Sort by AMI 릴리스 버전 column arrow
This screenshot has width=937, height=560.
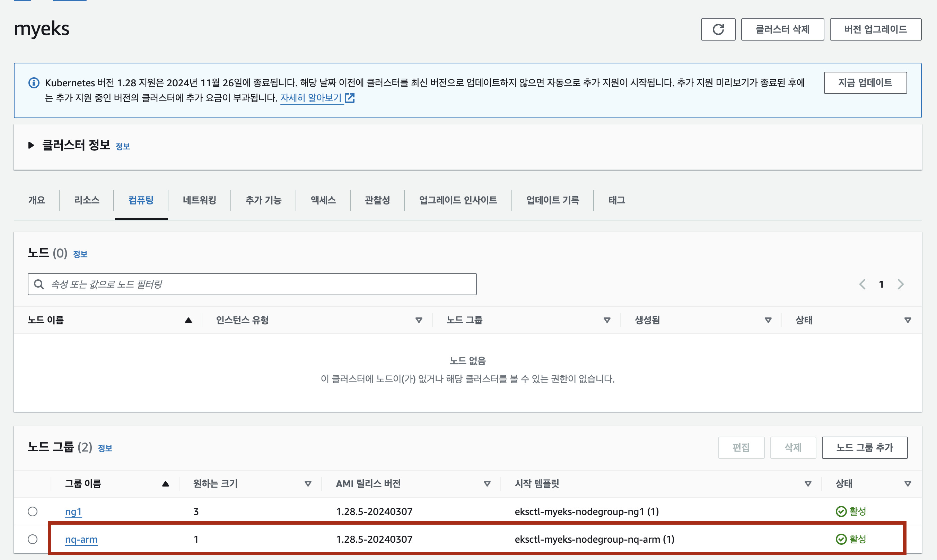point(487,484)
